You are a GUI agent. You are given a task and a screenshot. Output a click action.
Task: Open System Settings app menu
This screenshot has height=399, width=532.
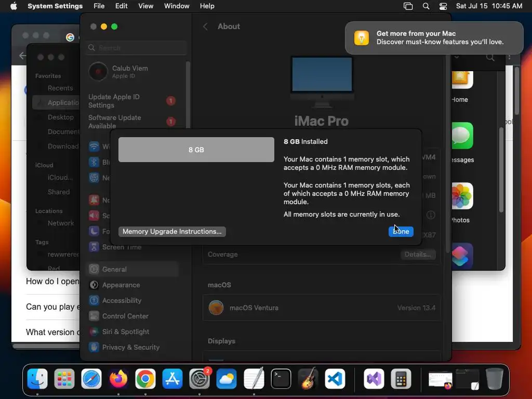[x=55, y=6]
